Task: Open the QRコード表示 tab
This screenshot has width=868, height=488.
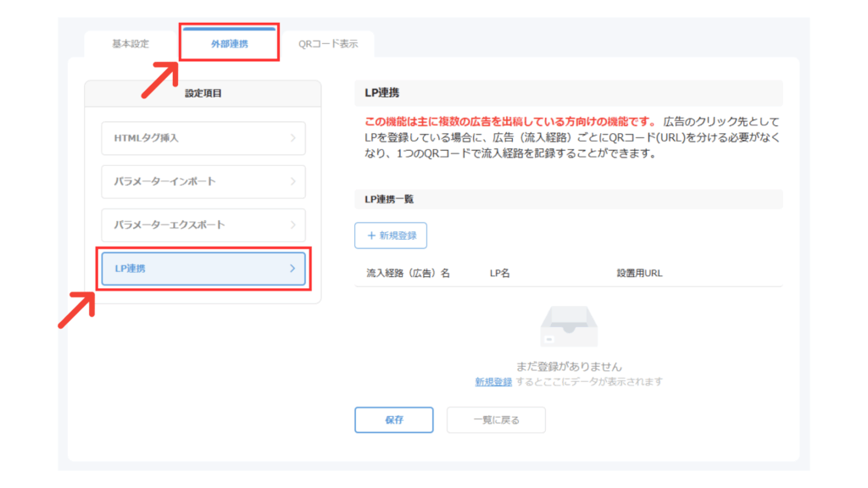Action: [x=328, y=44]
